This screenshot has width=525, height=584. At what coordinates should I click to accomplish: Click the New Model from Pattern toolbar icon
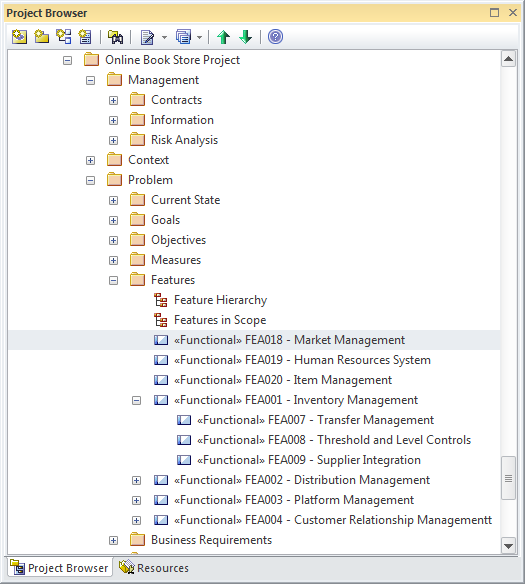[x=19, y=37]
